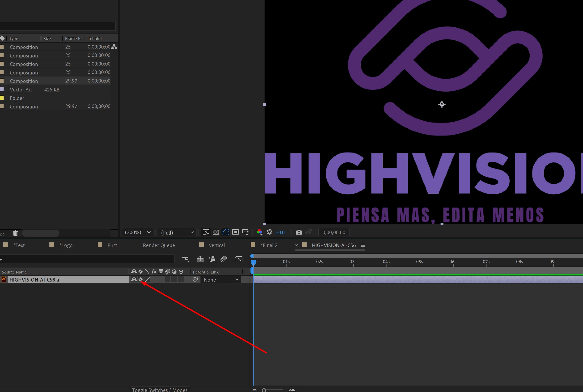
Task: Click the Reset Exposure aperture icon
Action: (269, 232)
